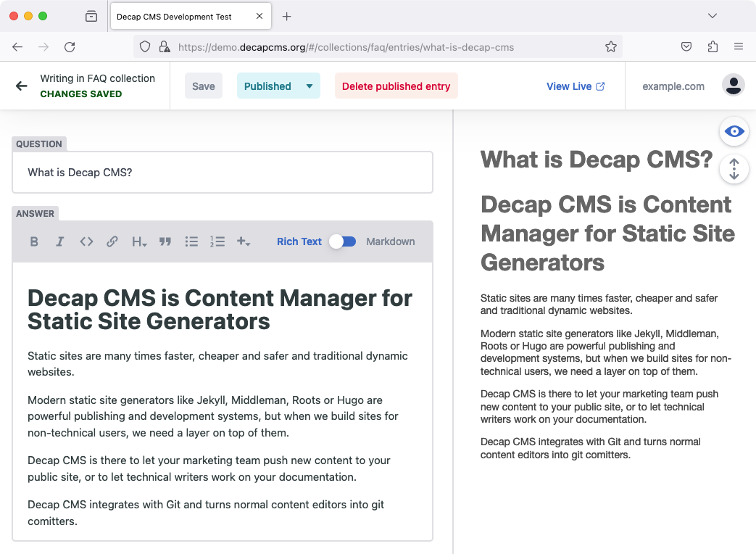The height and width of the screenshot is (554, 756).
Task: Create a bulleted list
Action: click(x=191, y=241)
